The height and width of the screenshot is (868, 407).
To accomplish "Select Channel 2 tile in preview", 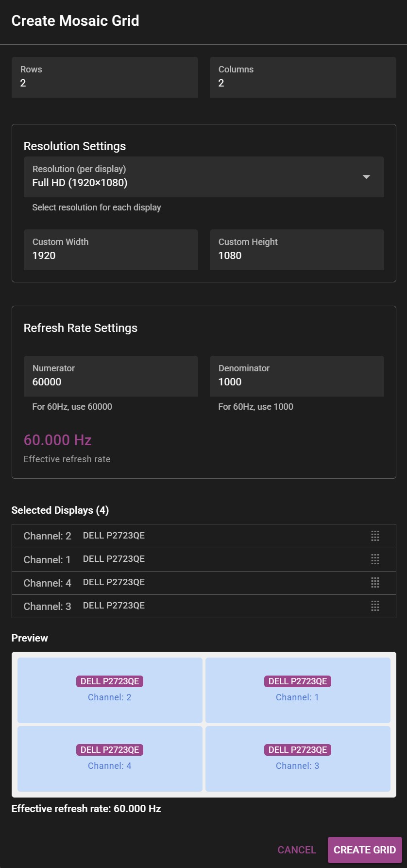I will click(x=110, y=690).
